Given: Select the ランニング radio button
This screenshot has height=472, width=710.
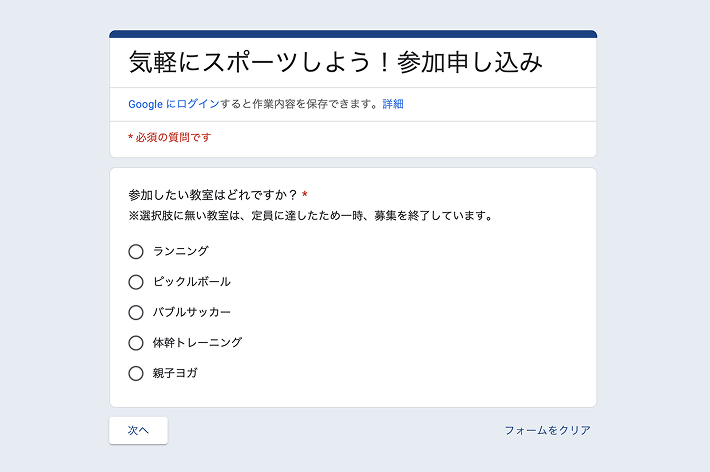Looking at the screenshot, I should pyautogui.click(x=136, y=251).
